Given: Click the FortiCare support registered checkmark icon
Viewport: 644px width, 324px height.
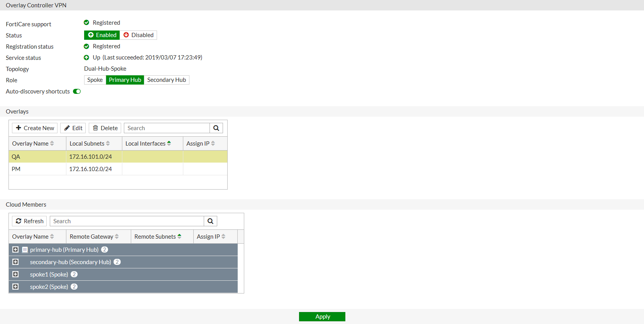Looking at the screenshot, I should (86, 22).
